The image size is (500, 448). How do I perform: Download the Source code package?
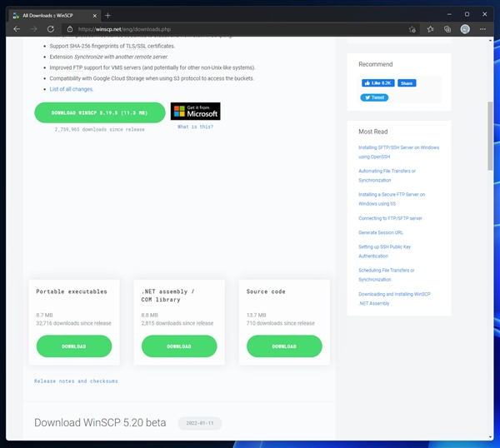click(284, 346)
